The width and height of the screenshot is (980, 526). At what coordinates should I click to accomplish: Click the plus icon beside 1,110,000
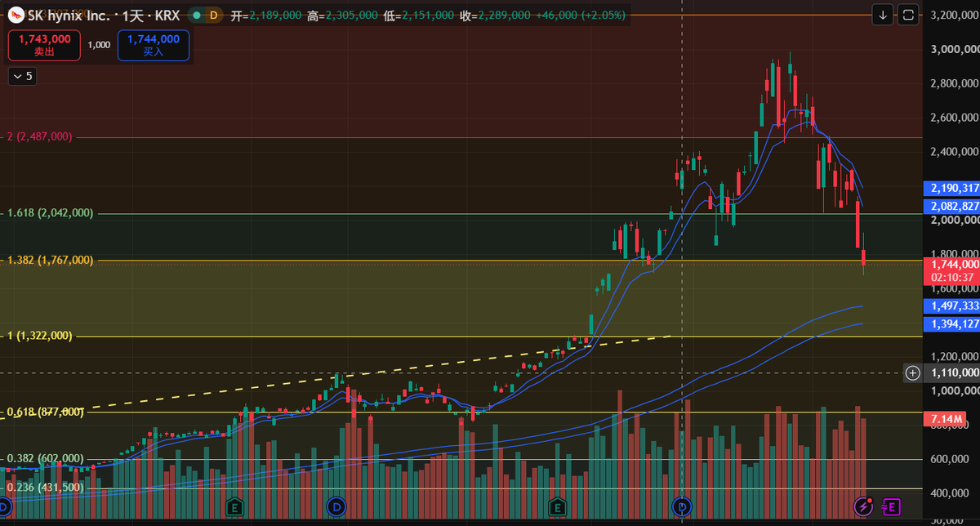[913, 372]
